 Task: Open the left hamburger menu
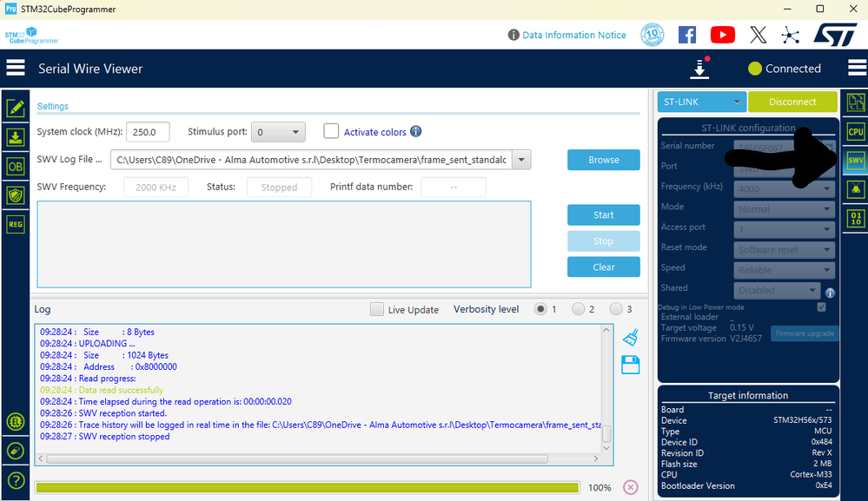coord(16,68)
